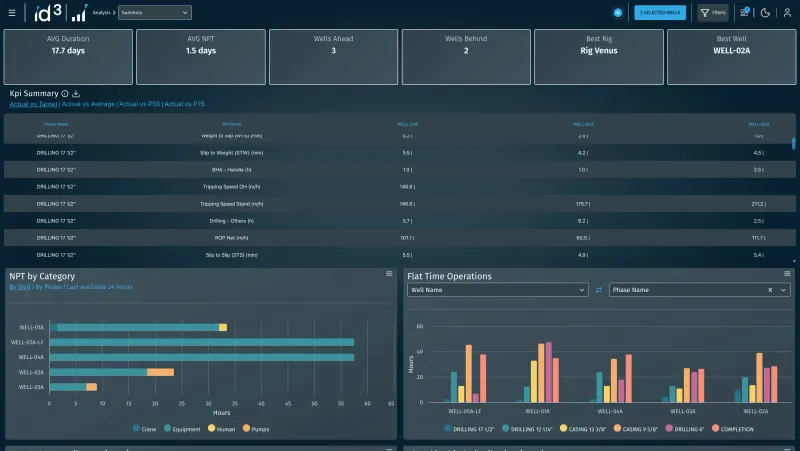
Task: Click the Tripping Speed Stand row
Action: point(399,204)
